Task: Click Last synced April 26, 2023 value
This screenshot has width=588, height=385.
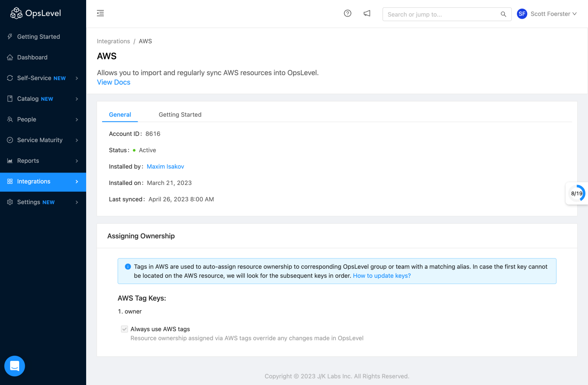Action: [181, 199]
